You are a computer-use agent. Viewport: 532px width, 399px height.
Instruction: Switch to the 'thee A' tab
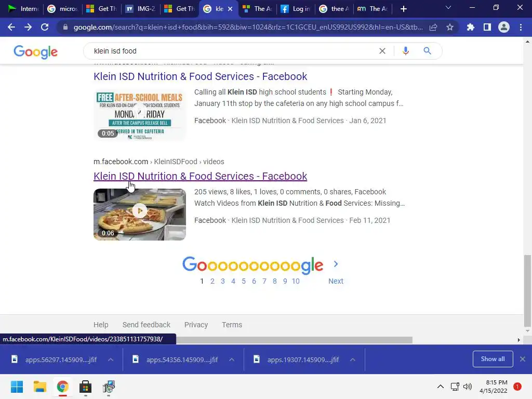click(x=335, y=9)
